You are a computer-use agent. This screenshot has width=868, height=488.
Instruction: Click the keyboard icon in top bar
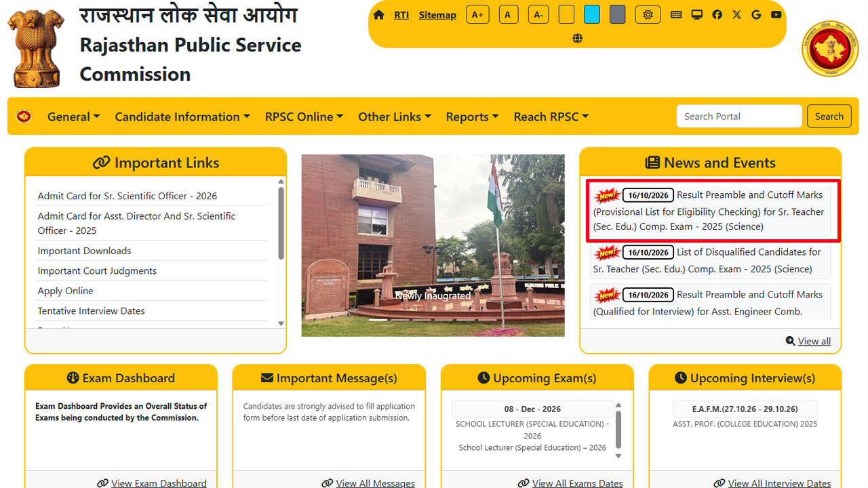(676, 14)
